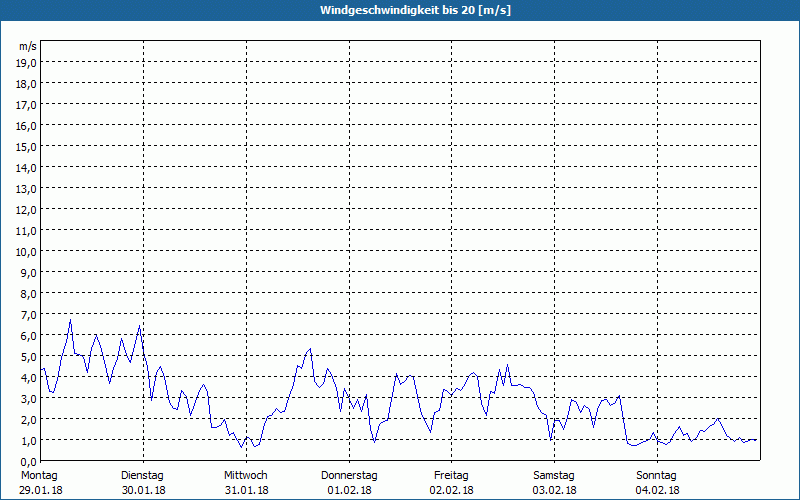
Task: Select the Freitag day label
Action: (452, 476)
